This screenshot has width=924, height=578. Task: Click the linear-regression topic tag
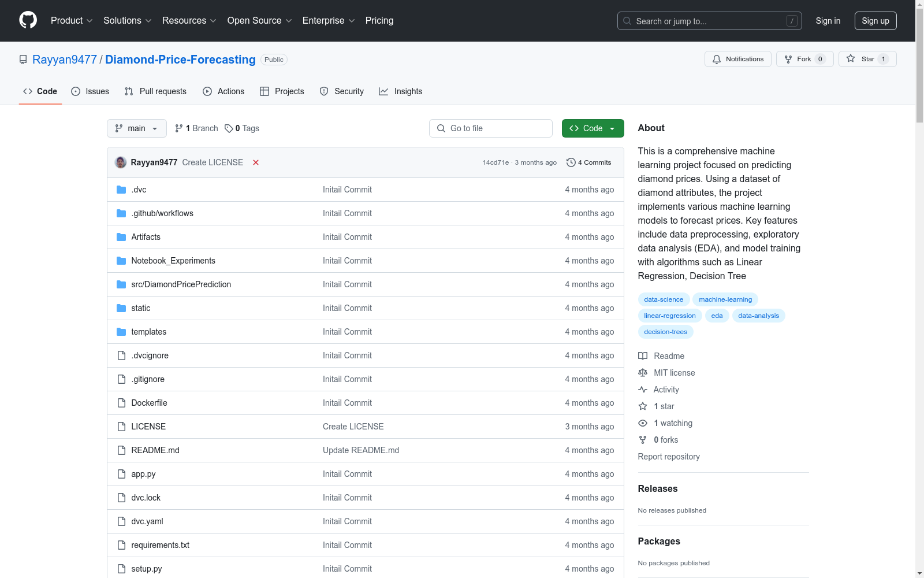click(670, 316)
